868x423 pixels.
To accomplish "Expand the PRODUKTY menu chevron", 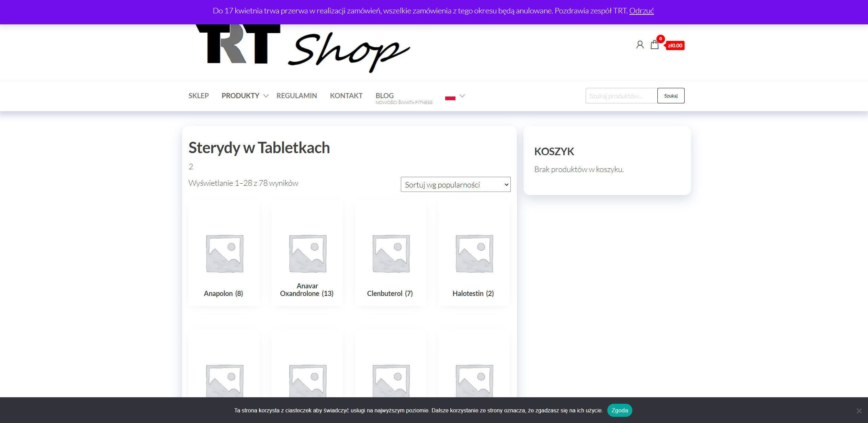I will click(x=266, y=96).
